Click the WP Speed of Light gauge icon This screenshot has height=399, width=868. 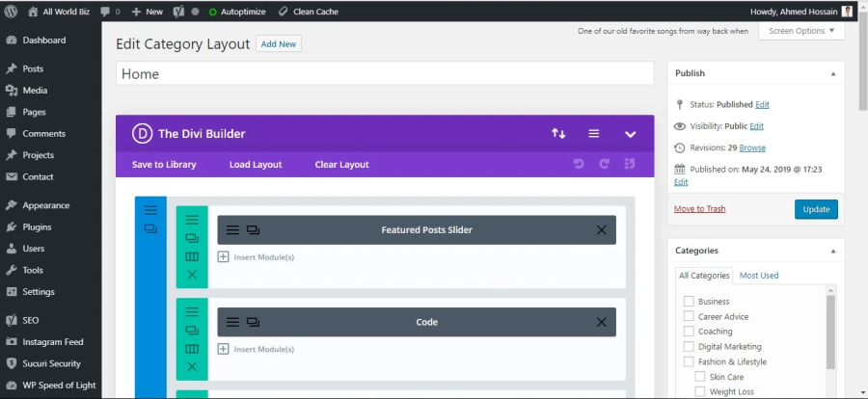coord(11,386)
